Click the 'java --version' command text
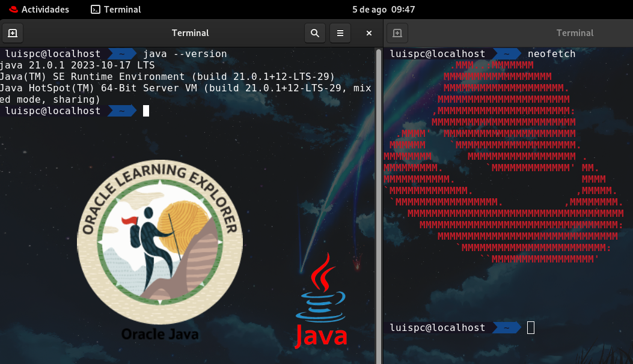Screen dimensions: 633x364 tap(185, 53)
